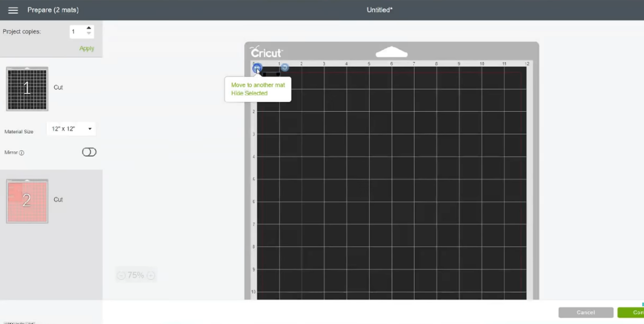The image size is (644, 324).
Task: Choose Move to another mat
Action: click(x=258, y=84)
